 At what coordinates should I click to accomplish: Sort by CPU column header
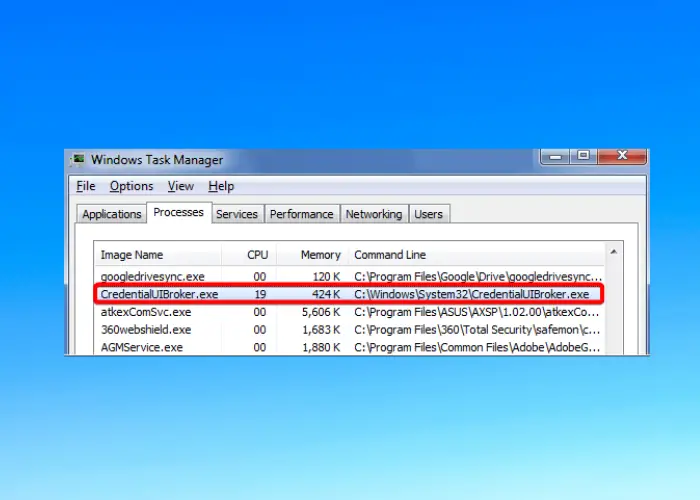249,255
